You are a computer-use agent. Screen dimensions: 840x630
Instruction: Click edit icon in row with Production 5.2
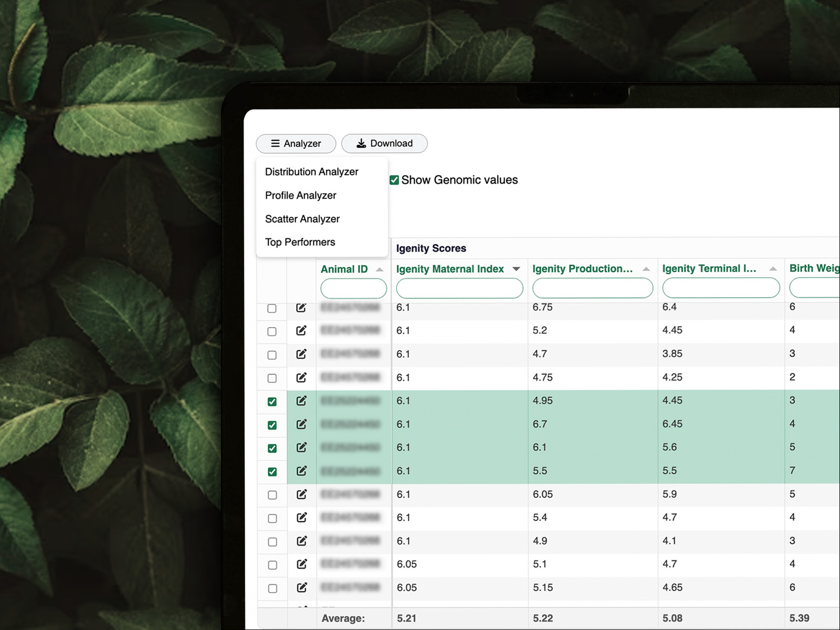[x=301, y=331]
